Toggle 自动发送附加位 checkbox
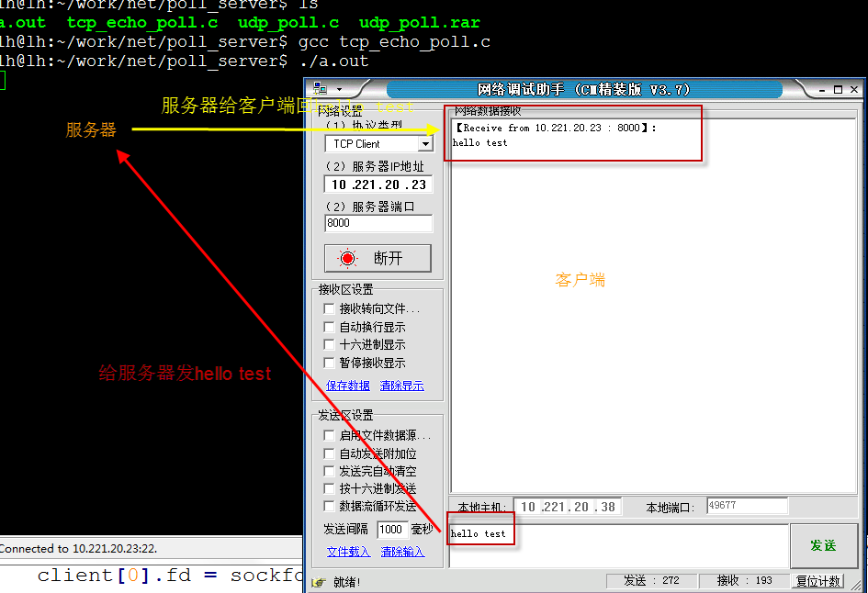This screenshot has width=868, height=593. point(329,453)
